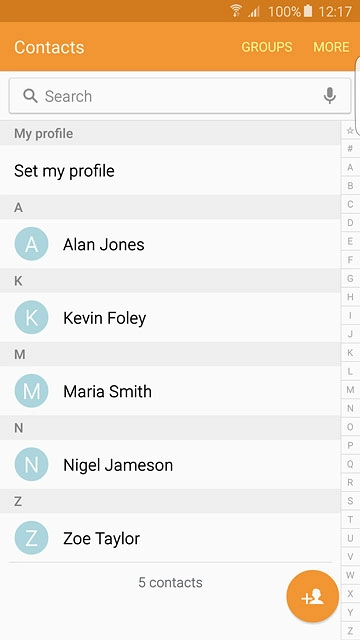Tap Nigel Jameson's N avatar
Image resolution: width=360 pixels, height=640 pixels.
pos(31,464)
